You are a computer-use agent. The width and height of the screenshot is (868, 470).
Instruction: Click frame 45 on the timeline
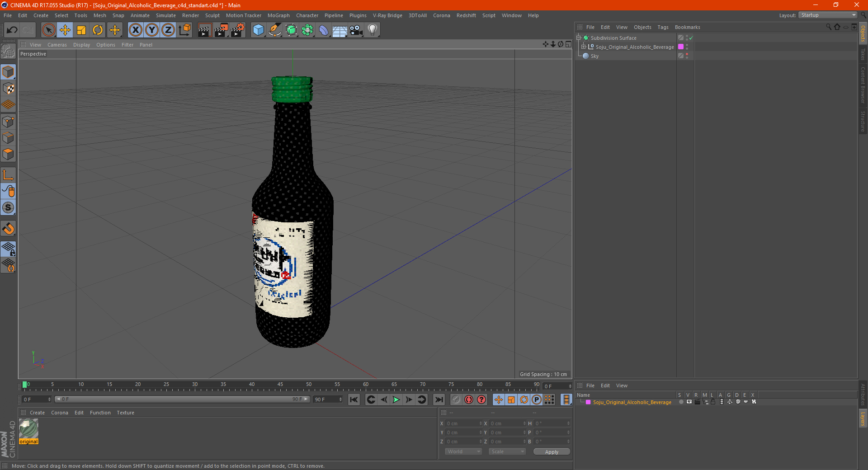point(280,385)
